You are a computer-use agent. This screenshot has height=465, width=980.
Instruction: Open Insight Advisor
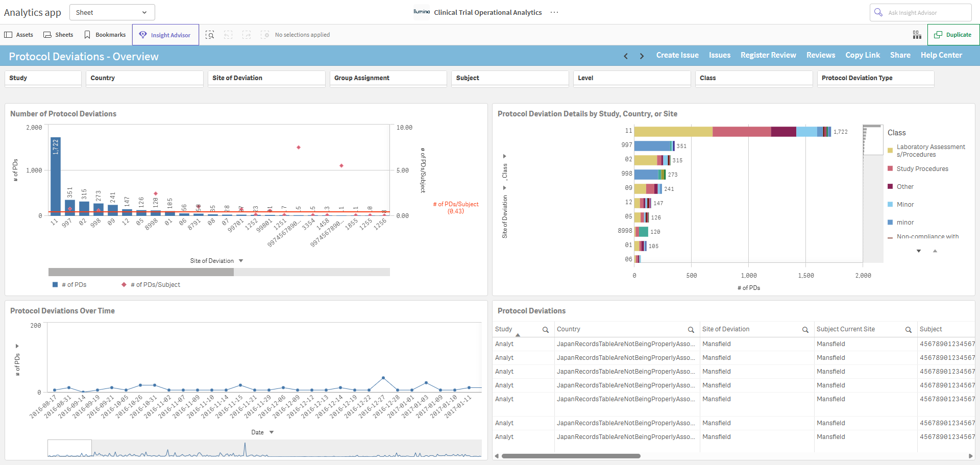[x=165, y=35]
